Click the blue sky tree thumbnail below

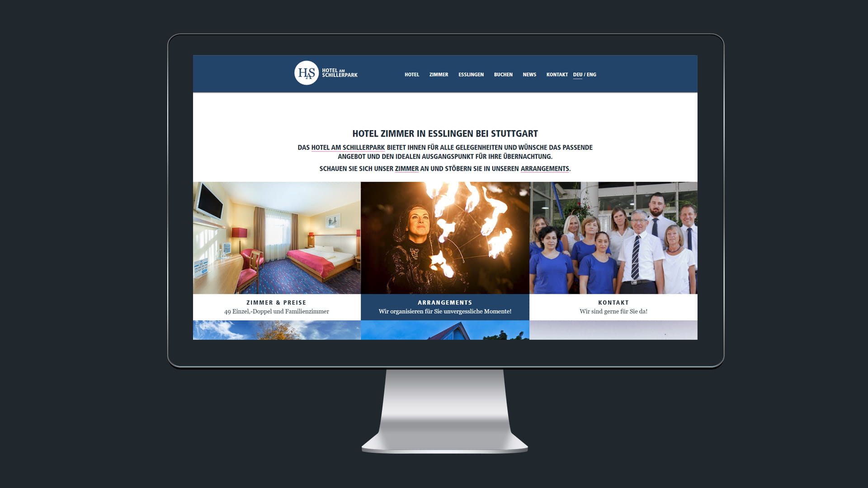pos(277,330)
